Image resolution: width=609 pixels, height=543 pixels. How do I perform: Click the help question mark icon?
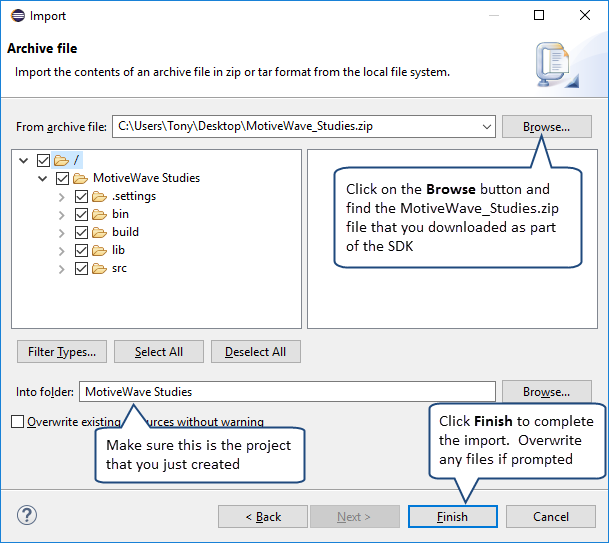click(x=27, y=516)
